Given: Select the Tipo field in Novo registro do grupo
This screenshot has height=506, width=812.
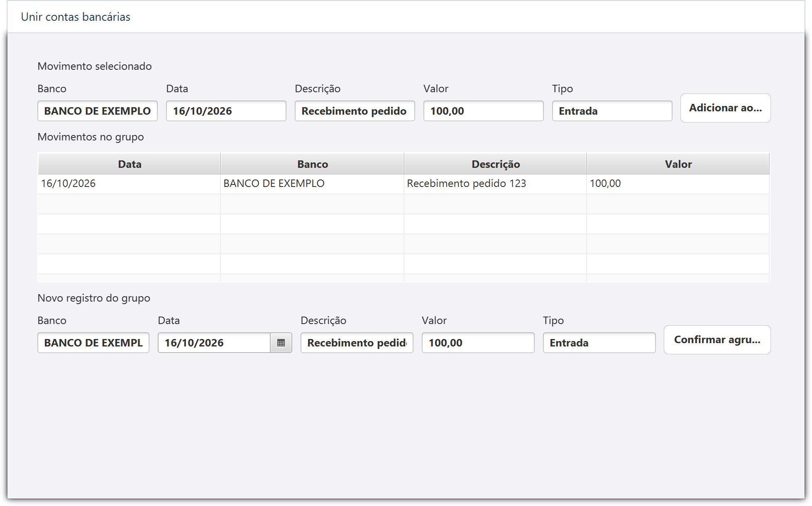Looking at the screenshot, I should point(599,343).
